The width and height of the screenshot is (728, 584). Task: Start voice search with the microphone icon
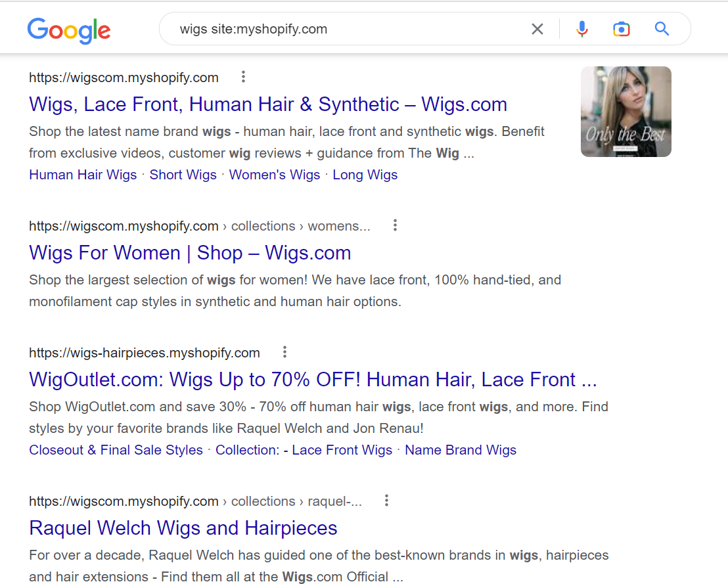581,29
